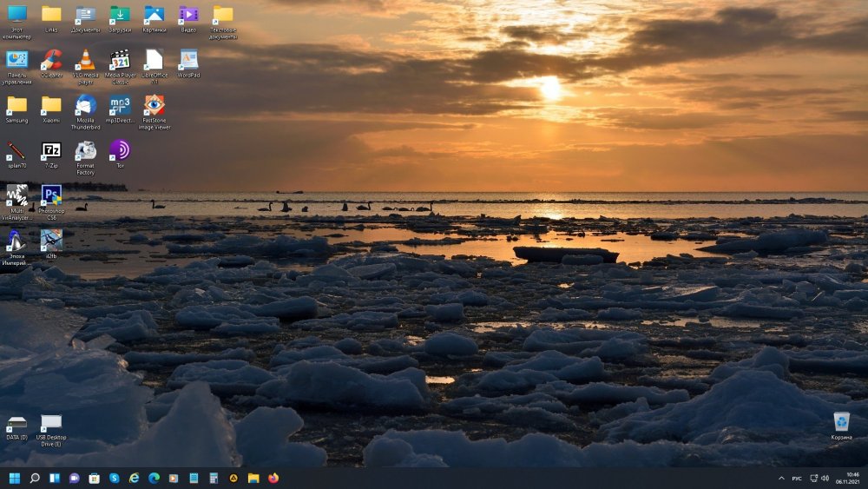The image size is (868, 489).
Task: Open the Загрузки folder shortcut
Action: 120,19
